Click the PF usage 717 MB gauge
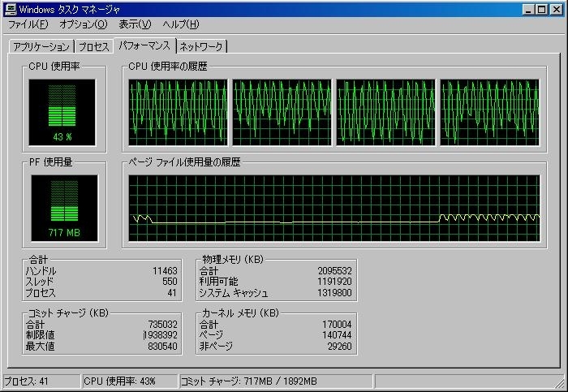This screenshot has height=392, width=568. [64, 209]
